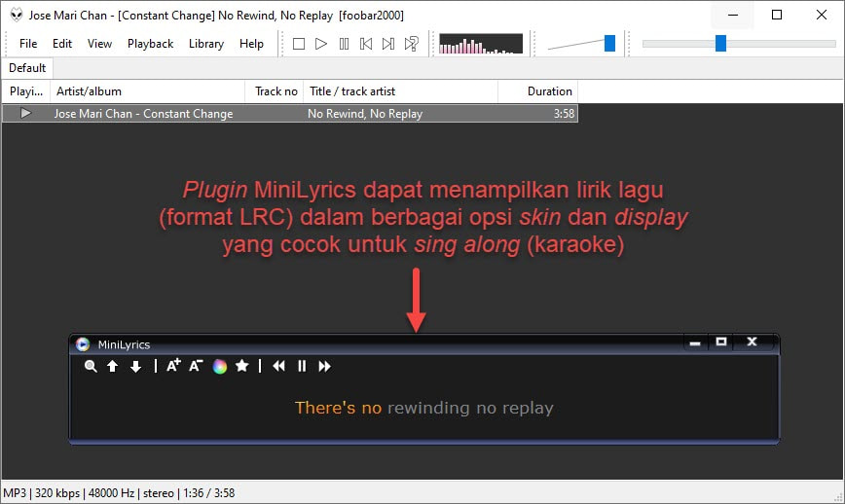
Task: Click the status bar playback info text
Action: coord(119,493)
